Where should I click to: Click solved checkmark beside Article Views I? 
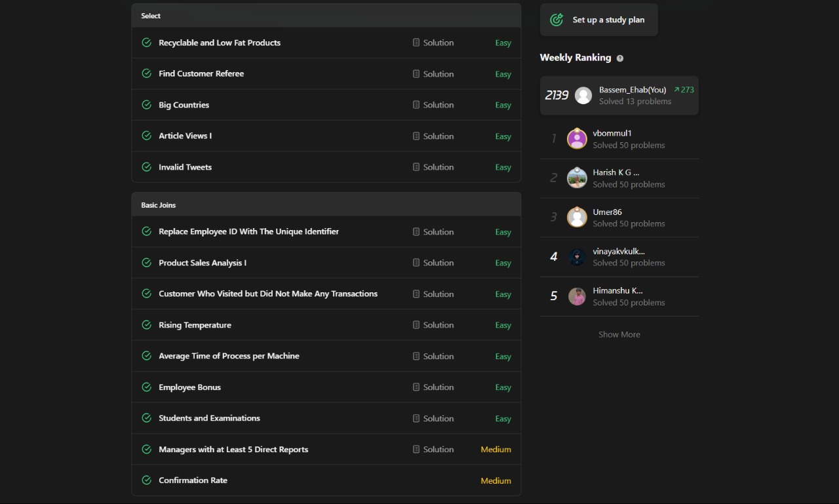click(x=147, y=136)
